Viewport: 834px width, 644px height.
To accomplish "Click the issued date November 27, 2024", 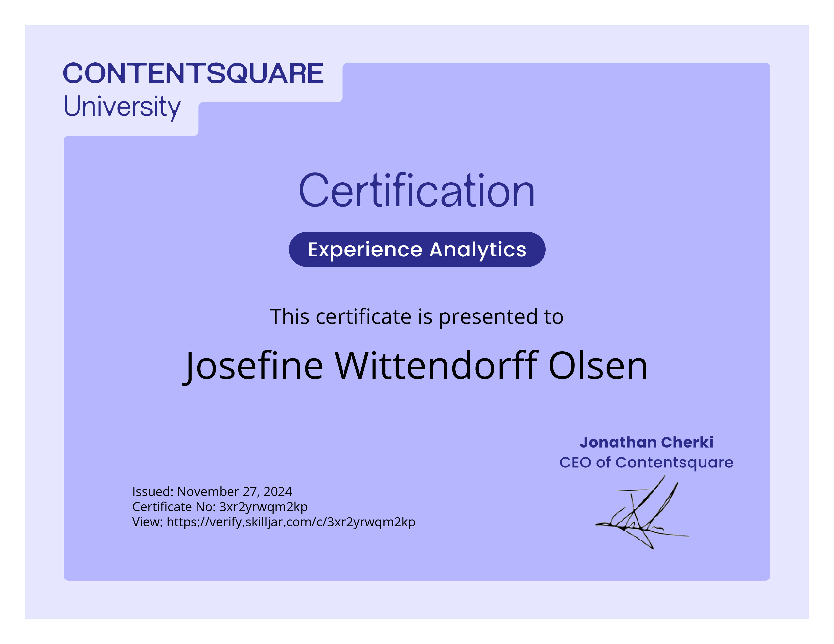I will (235, 491).
